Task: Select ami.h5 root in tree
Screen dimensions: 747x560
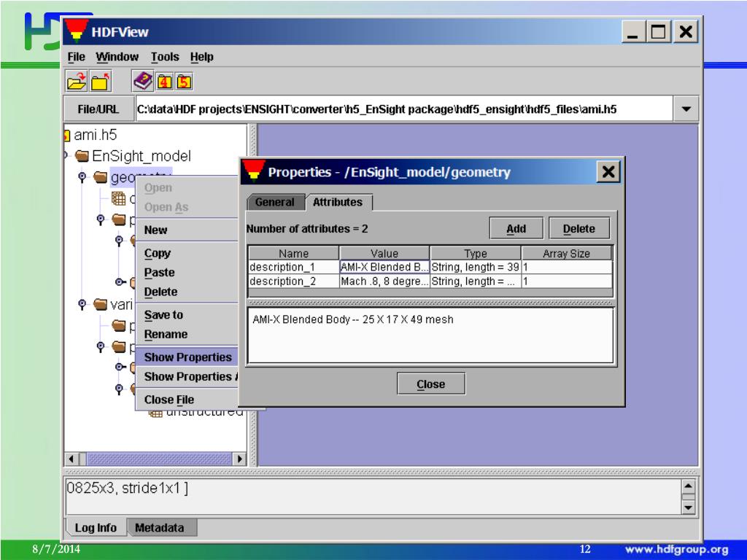Action: 95,135
